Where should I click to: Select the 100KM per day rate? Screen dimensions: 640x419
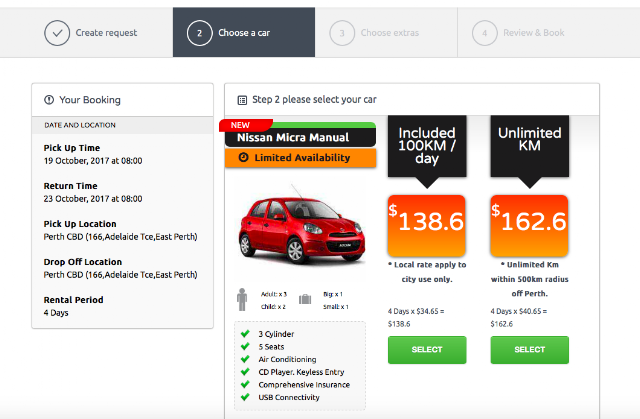427,349
